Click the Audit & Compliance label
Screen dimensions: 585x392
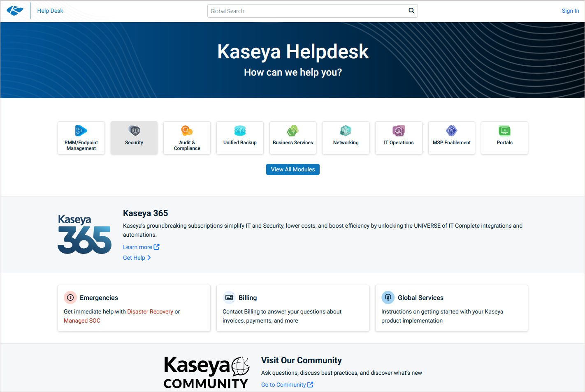pos(187,145)
